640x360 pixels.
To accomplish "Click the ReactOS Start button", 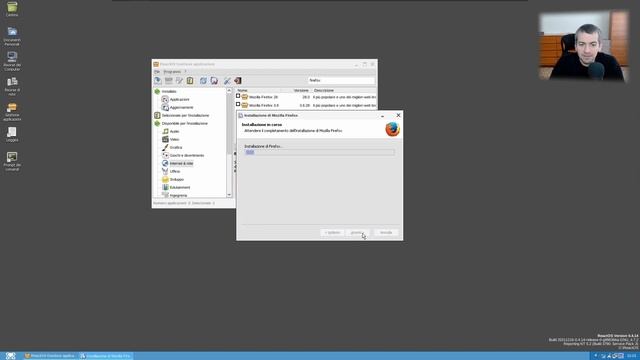I will [x=10, y=356].
